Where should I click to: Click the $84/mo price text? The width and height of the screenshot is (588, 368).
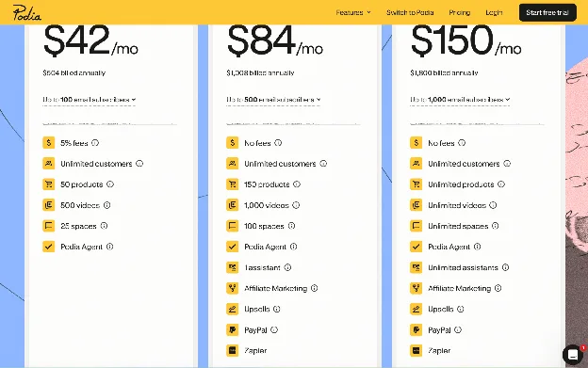point(275,40)
